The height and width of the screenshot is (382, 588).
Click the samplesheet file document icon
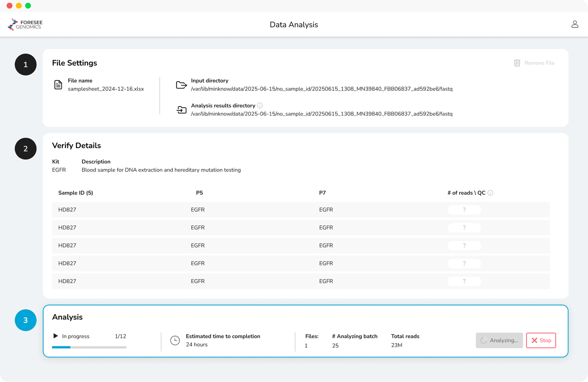[x=58, y=85]
